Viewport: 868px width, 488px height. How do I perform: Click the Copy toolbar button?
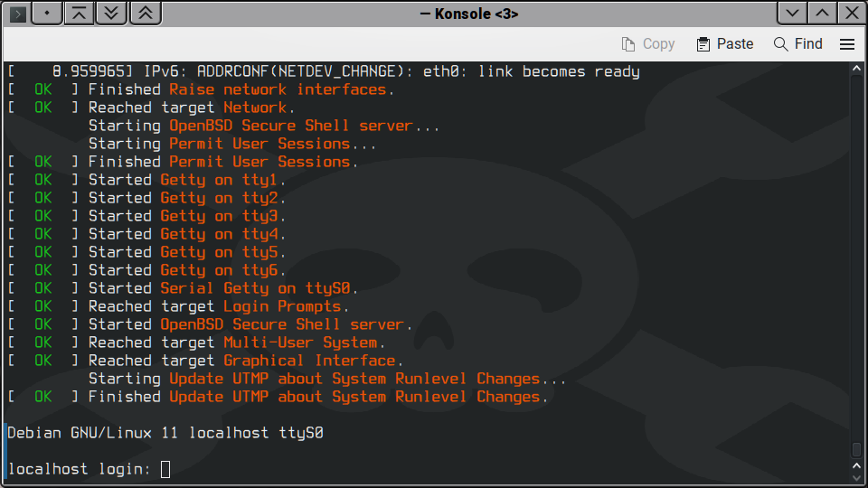(648, 43)
